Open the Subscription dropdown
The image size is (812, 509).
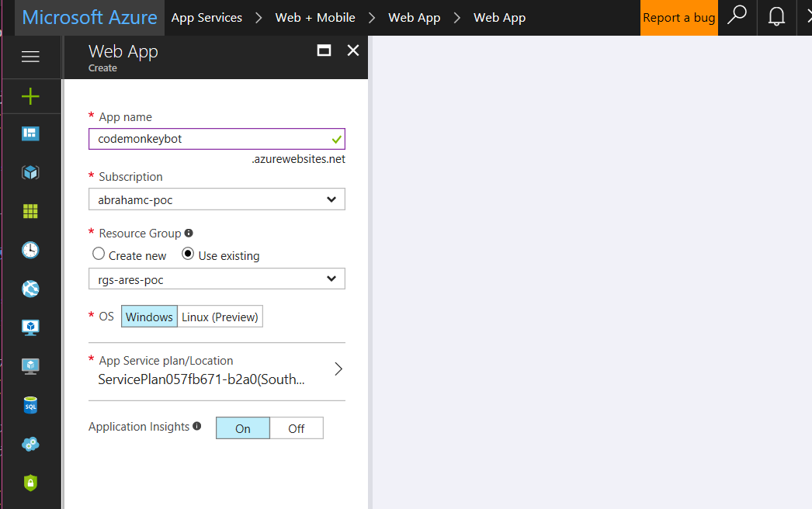tap(217, 199)
